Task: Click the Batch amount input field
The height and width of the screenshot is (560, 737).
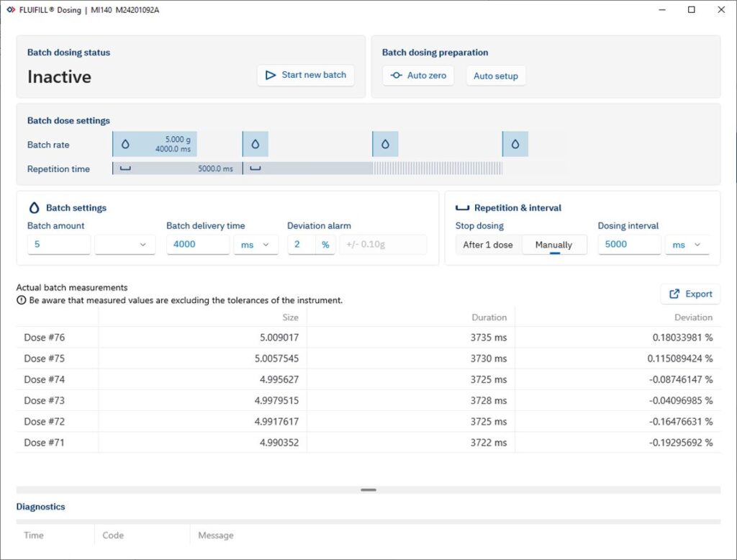Action: click(x=59, y=245)
